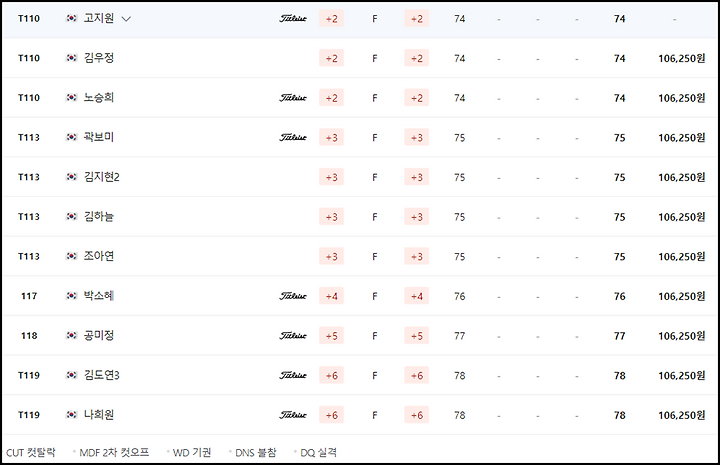720x465 pixels.
Task: Click the Titleist logo in 박소혜's row
Action: pyautogui.click(x=293, y=296)
